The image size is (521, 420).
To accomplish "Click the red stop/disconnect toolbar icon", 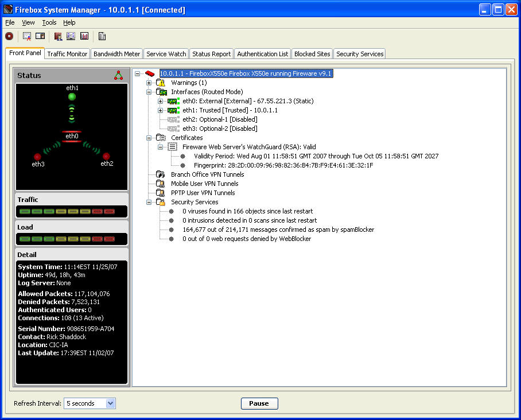I will 9,36.
